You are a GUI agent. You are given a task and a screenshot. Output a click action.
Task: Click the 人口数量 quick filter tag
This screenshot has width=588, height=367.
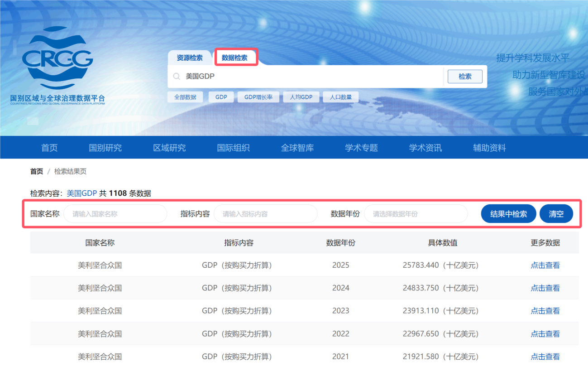coord(340,97)
